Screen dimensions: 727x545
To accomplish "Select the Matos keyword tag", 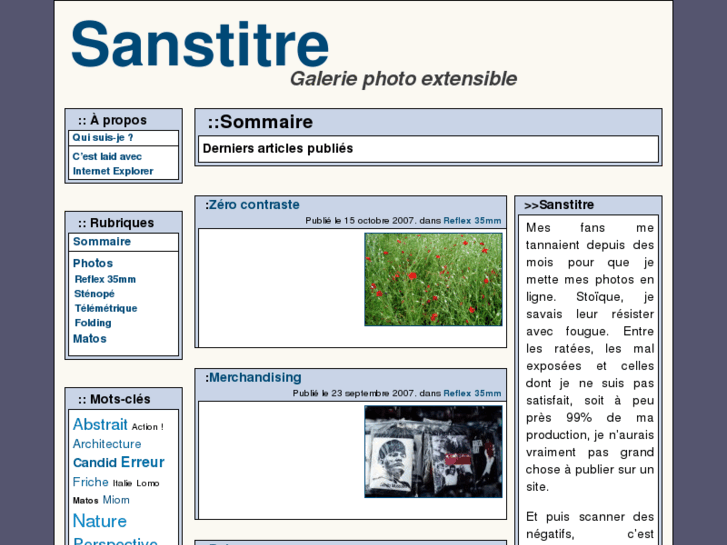I will tap(85, 501).
